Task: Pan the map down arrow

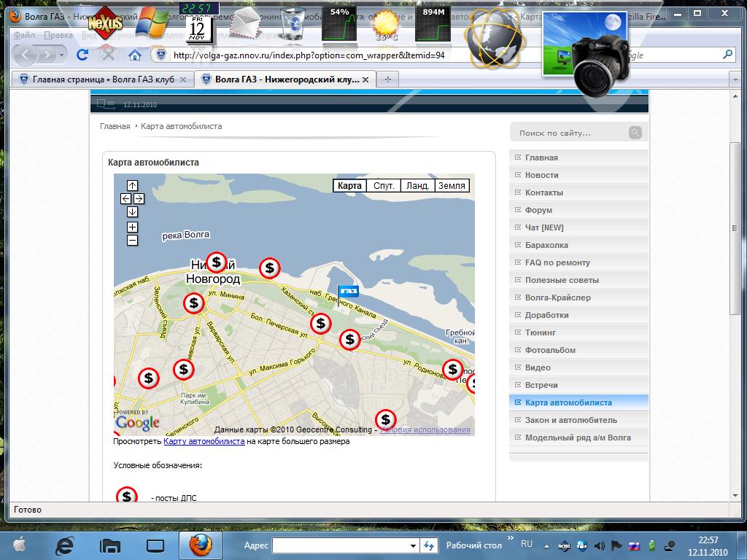Action: point(133,212)
